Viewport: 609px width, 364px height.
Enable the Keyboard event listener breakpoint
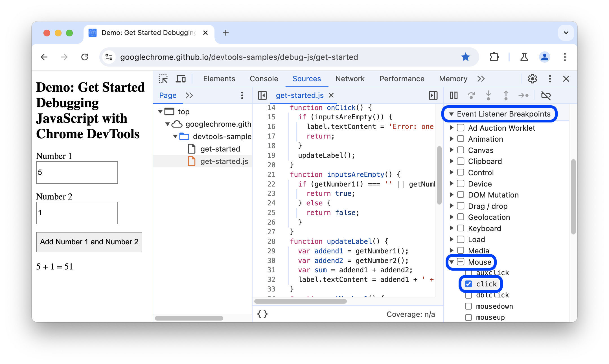[x=461, y=228]
